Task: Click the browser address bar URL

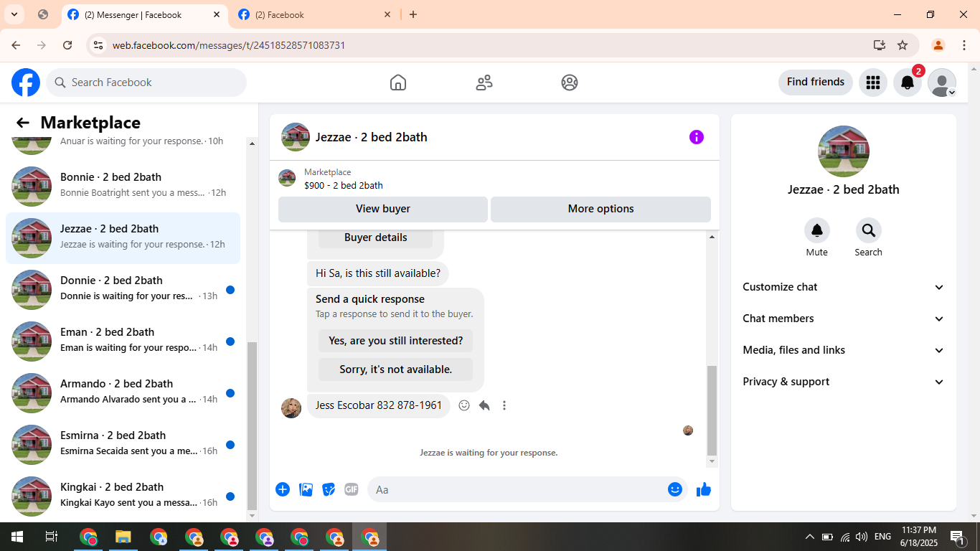Action: pos(229,45)
